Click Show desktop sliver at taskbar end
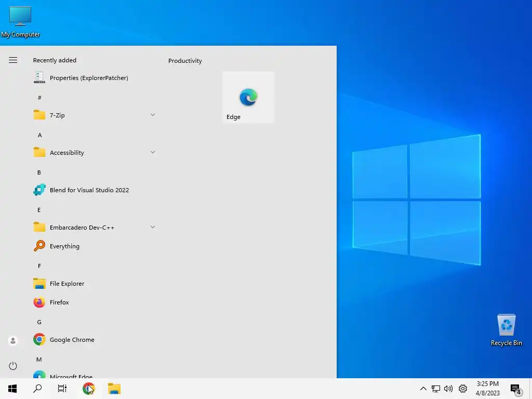Viewport: 532px width, 399px height. coord(530,389)
